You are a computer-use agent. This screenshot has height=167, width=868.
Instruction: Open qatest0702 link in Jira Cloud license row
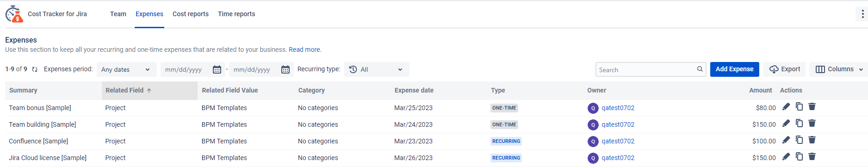click(x=618, y=158)
